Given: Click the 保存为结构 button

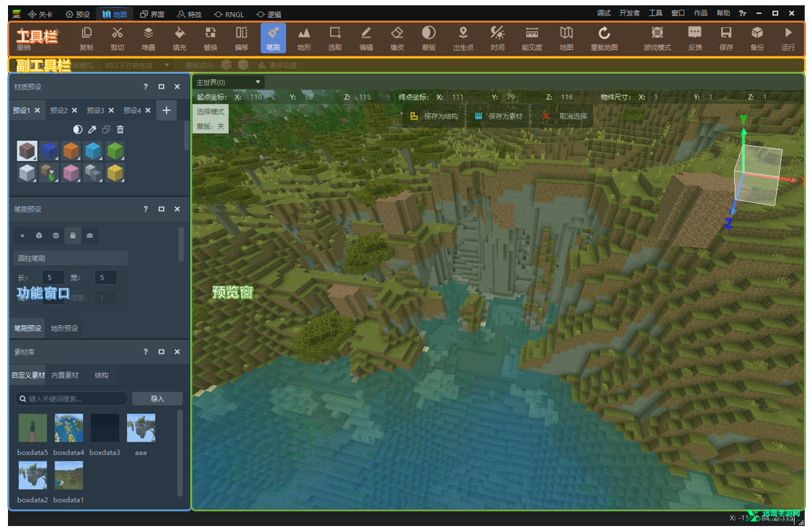Looking at the screenshot, I should coord(434,116).
